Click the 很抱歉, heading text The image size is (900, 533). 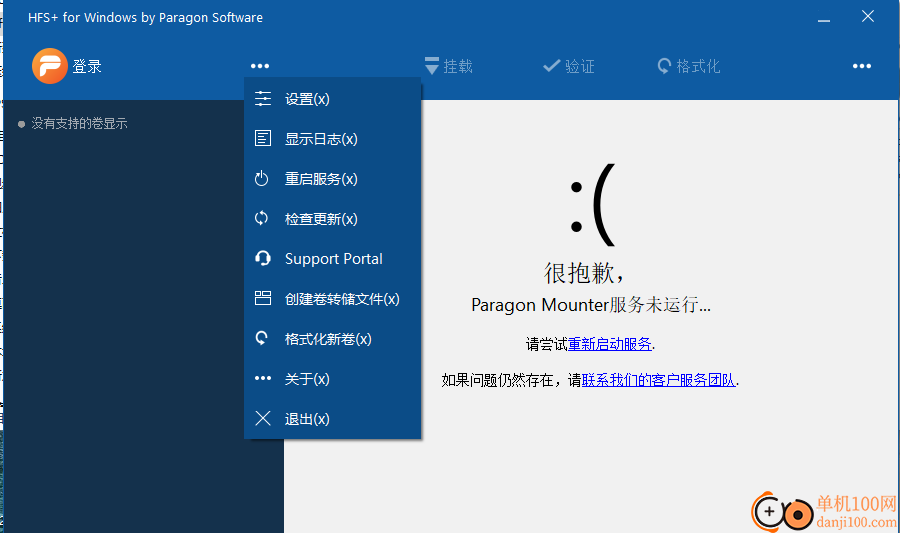[x=584, y=273]
